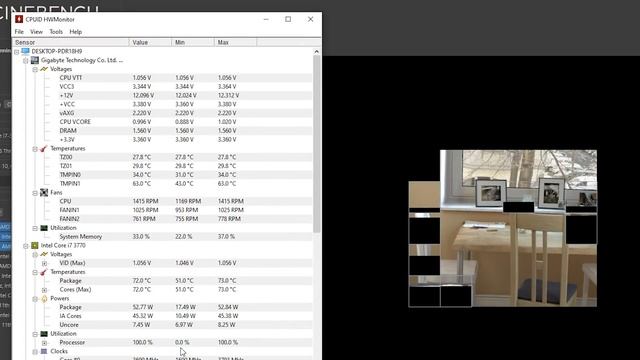Select the FANIN2 fan row
Viewport: 640px width, 360px height.
coord(162,219)
